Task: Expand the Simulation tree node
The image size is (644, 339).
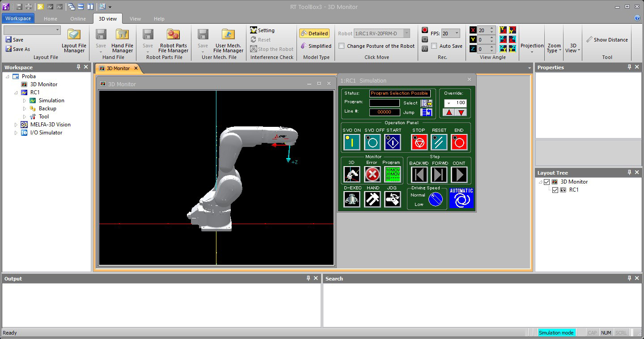Action: coord(25,100)
